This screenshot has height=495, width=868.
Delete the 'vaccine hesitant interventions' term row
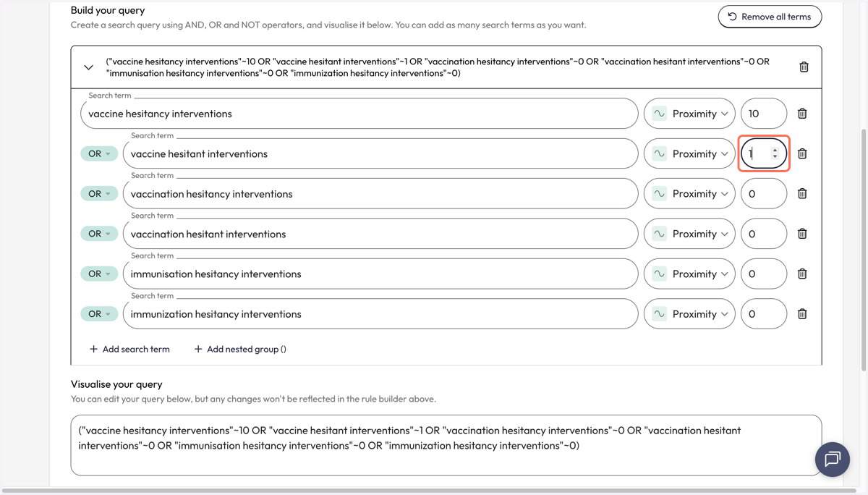click(x=802, y=153)
